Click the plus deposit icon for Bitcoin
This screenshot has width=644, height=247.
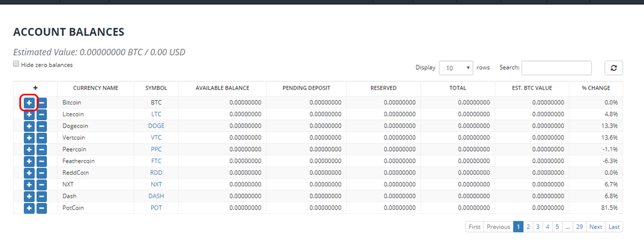29,102
